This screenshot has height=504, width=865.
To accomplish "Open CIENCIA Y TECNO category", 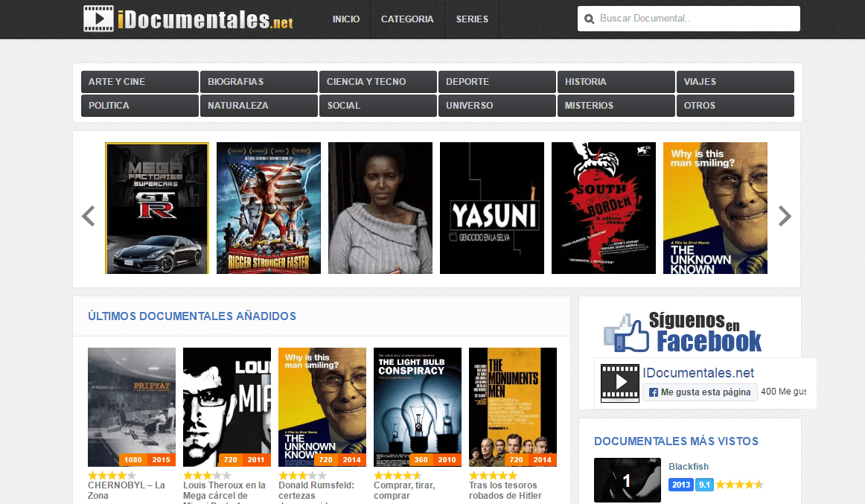I will pyautogui.click(x=378, y=82).
